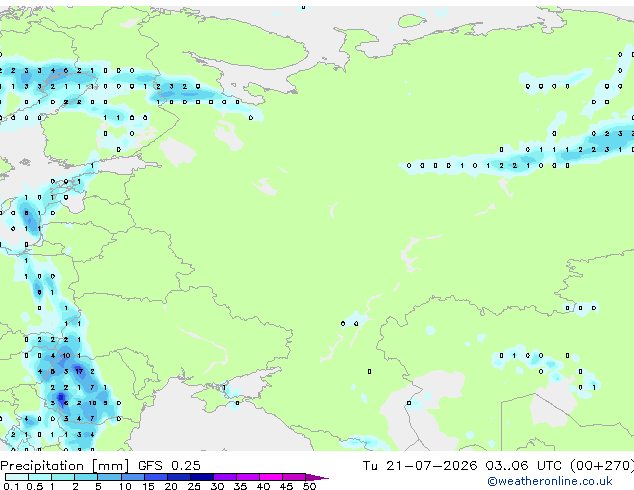Click the above-50 arrow tip of legend
The width and height of the screenshot is (634, 490).
click(317, 477)
